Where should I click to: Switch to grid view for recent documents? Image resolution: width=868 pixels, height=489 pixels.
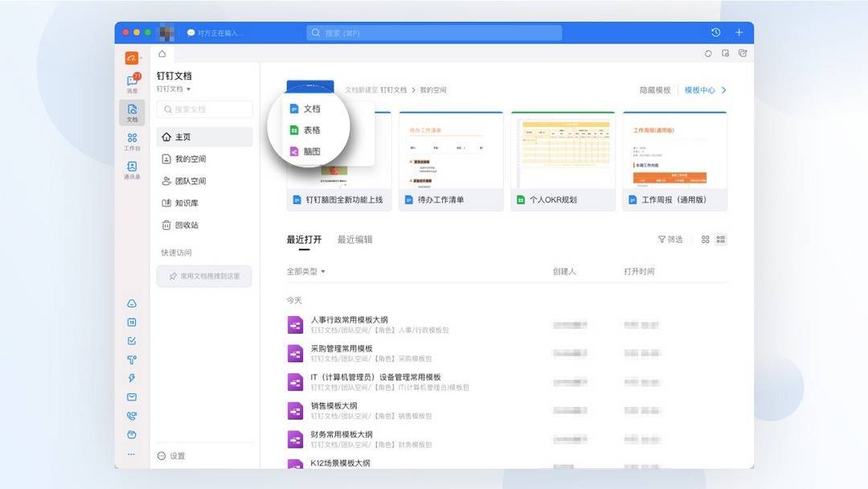pyautogui.click(x=706, y=239)
